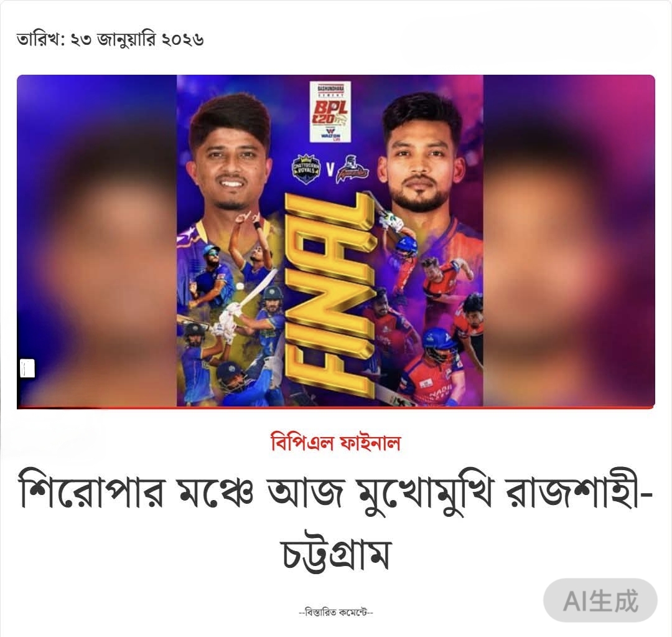Open the বিপিএল ফাইনাল category label
The width and height of the screenshot is (672, 637).
click(x=335, y=442)
